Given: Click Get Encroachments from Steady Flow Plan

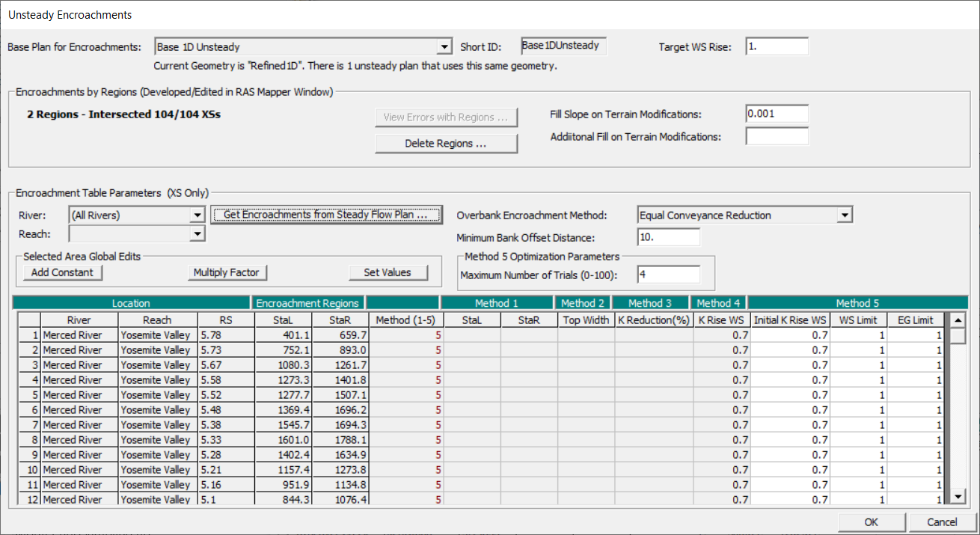Looking at the screenshot, I should click(327, 215).
